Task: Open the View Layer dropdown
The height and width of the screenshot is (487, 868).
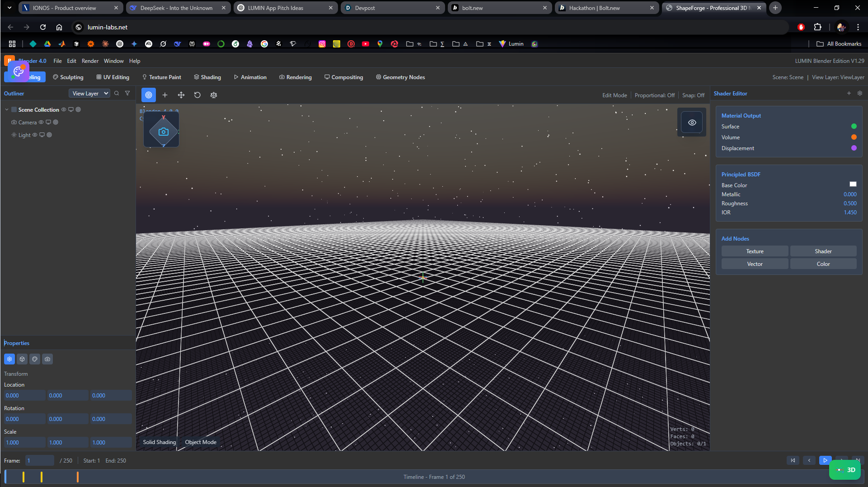Action: coord(89,93)
